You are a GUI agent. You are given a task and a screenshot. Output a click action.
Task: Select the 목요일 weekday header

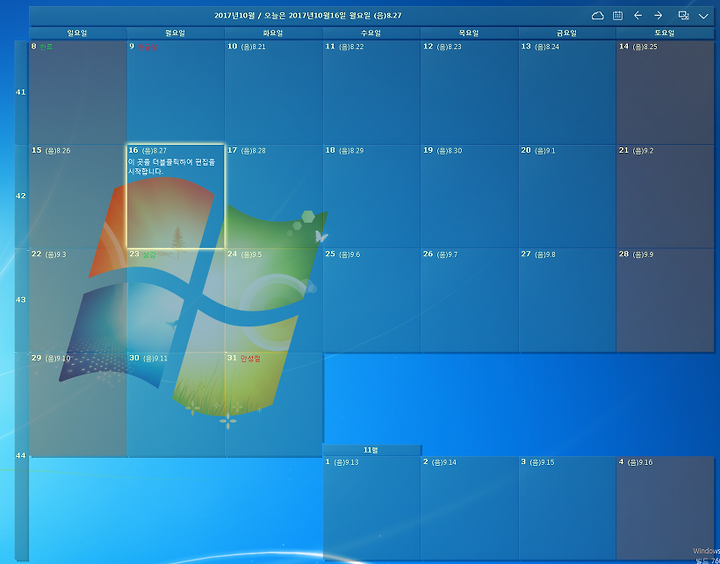click(469, 33)
